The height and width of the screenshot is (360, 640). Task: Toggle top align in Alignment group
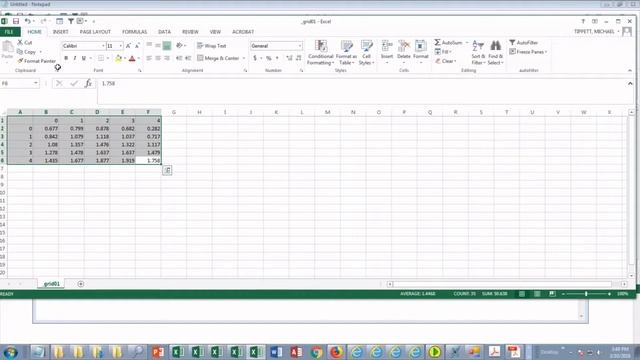pyautogui.click(x=149, y=46)
